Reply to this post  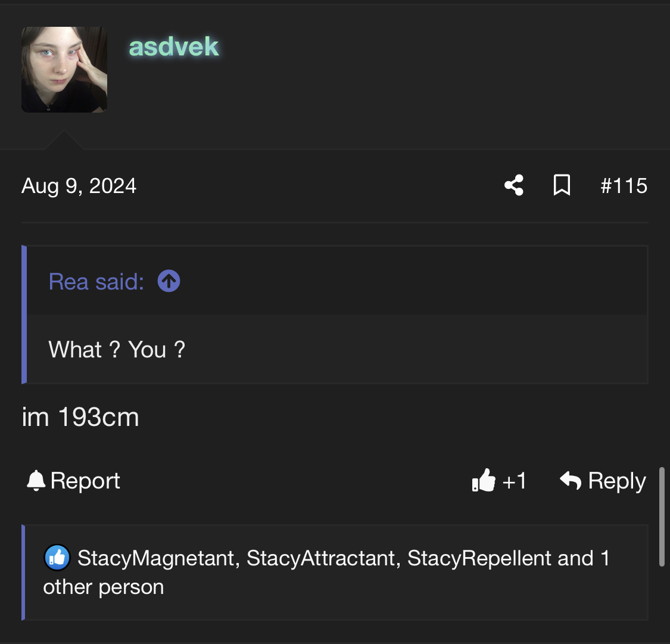coord(603,481)
